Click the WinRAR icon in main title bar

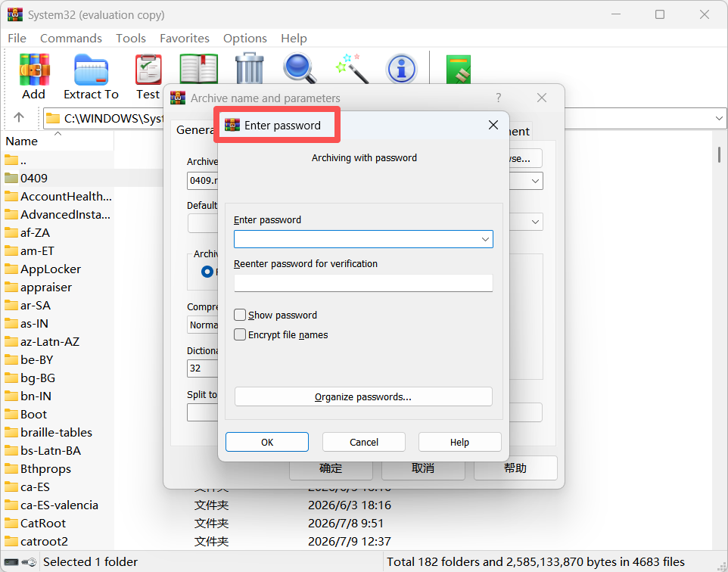click(x=15, y=15)
